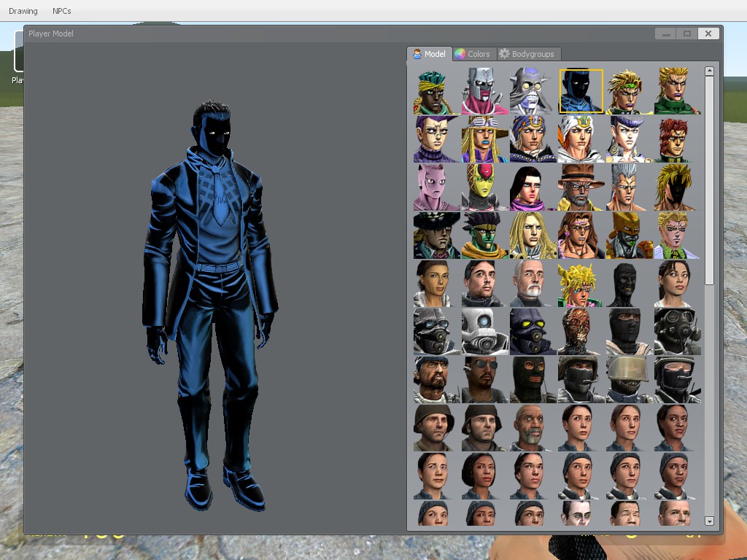Select the white star-bandana orange-haired model
The height and width of the screenshot is (560, 747).
581,139
